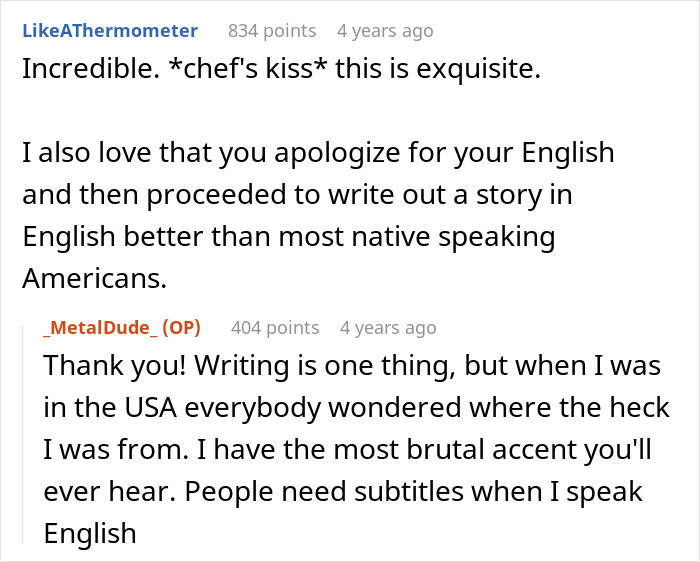Open the top comment's '4 years ago' timestamp
Screen dimensions: 700x562
385,31
